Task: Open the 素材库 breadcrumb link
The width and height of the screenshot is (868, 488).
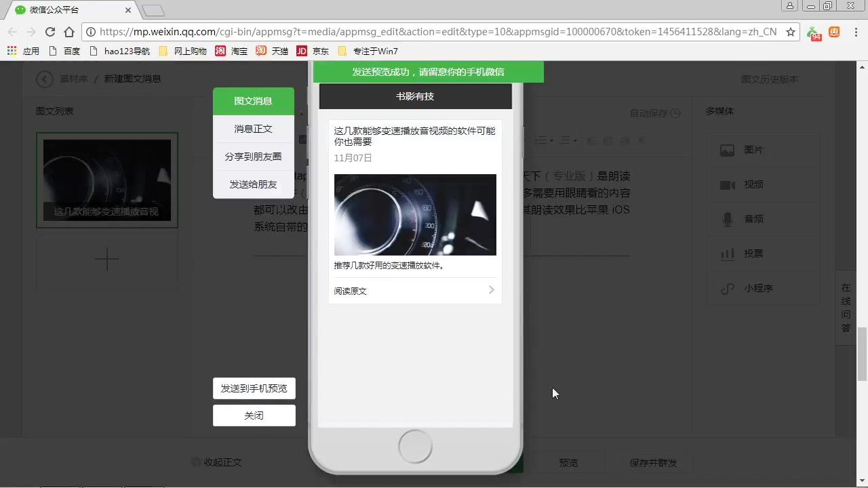Action: pos(74,79)
